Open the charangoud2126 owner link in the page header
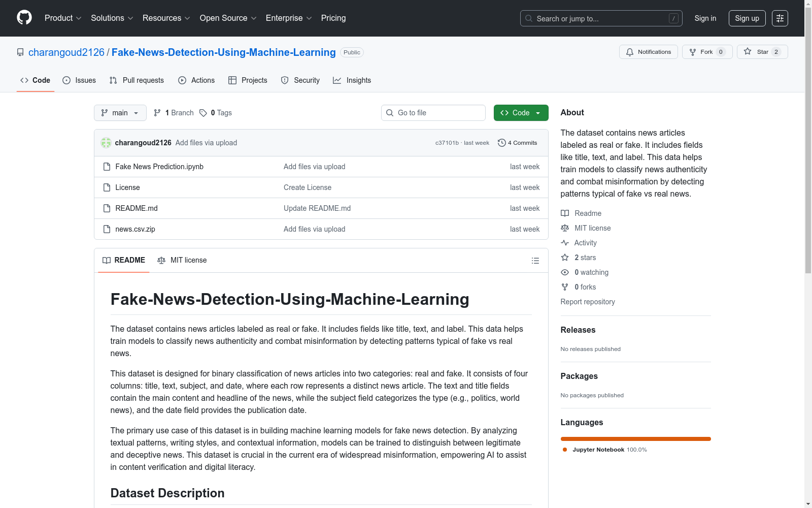812x508 pixels. point(66,52)
